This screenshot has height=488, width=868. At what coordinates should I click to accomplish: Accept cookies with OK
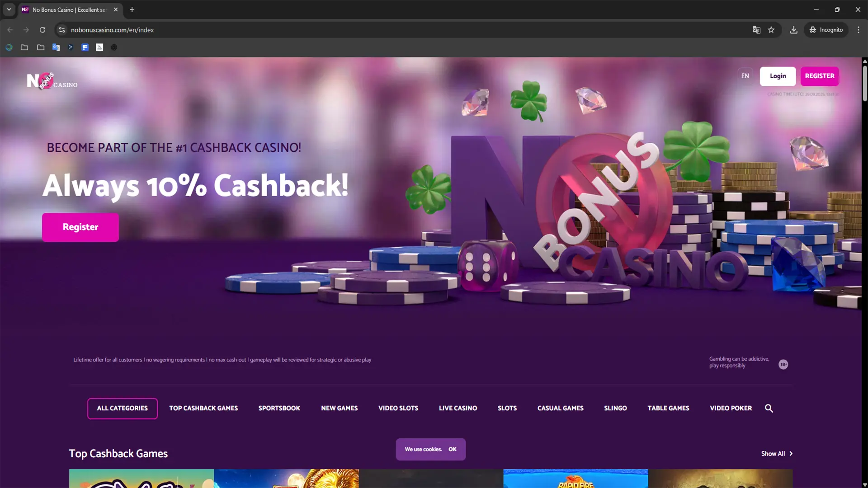pyautogui.click(x=452, y=449)
